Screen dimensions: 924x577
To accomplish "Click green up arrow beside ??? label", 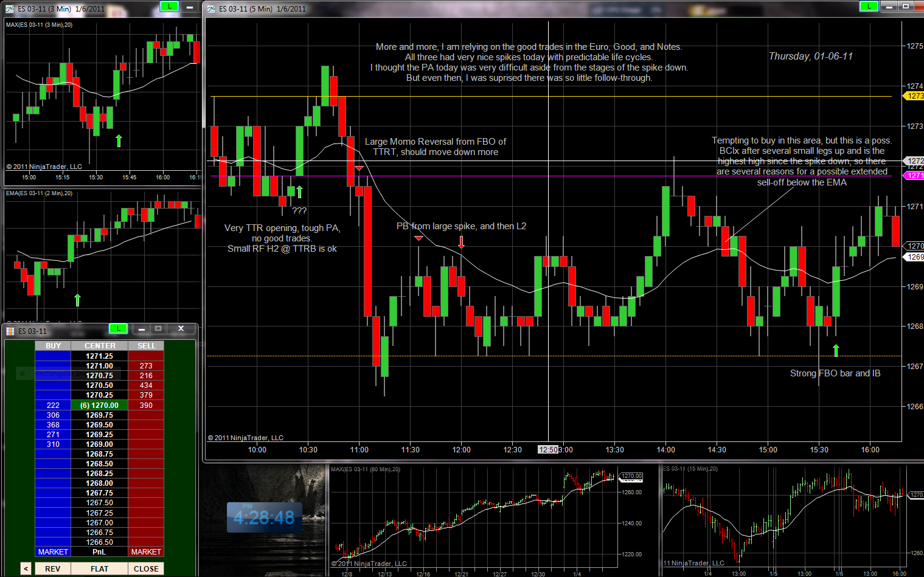I will (299, 192).
